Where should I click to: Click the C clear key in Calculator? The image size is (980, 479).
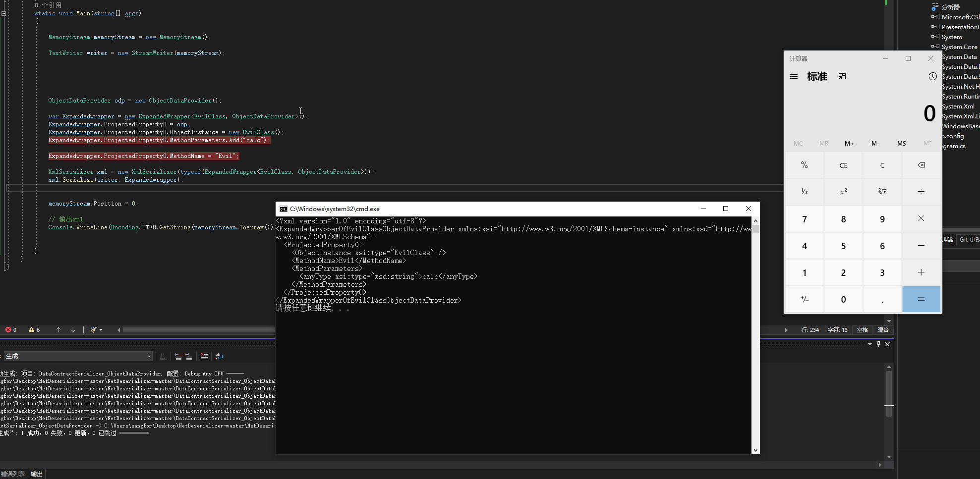click(x=882, y=165)
